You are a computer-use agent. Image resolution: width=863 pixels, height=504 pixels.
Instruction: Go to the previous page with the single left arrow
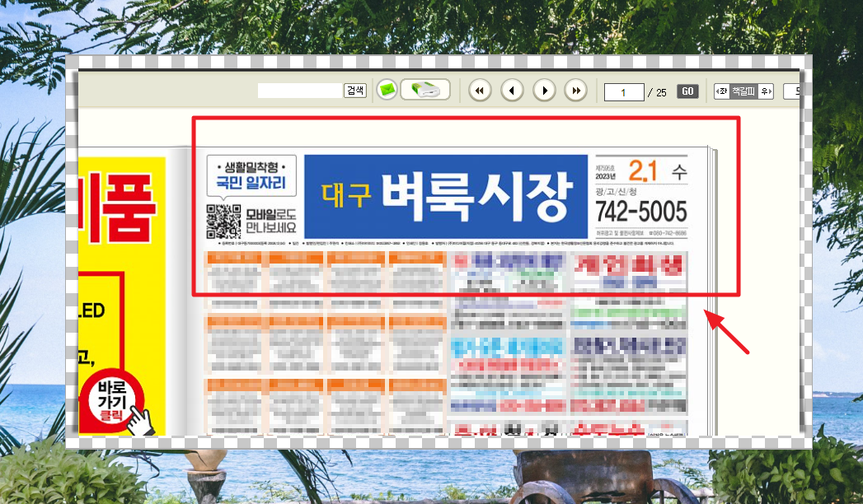tap(512, 90)
